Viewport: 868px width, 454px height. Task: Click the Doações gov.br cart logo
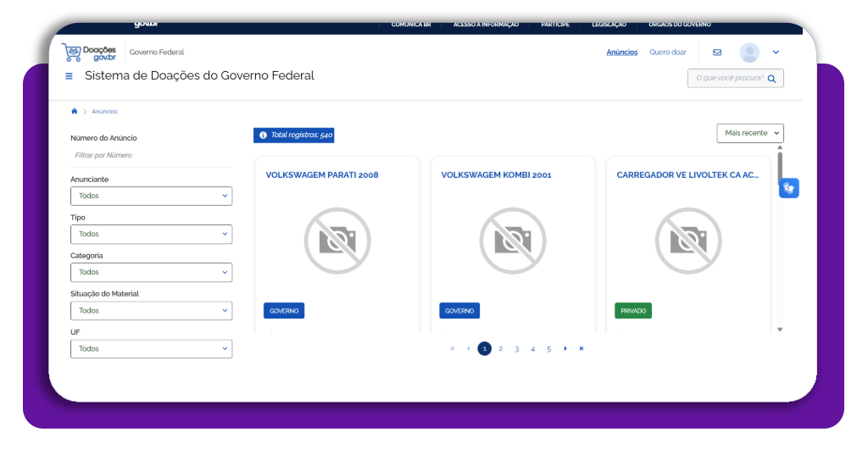point(88,53)
